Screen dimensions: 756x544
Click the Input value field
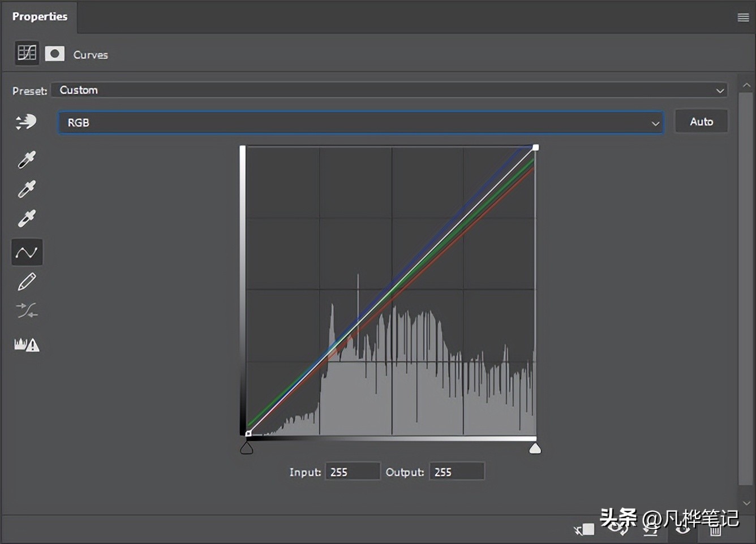352,472
